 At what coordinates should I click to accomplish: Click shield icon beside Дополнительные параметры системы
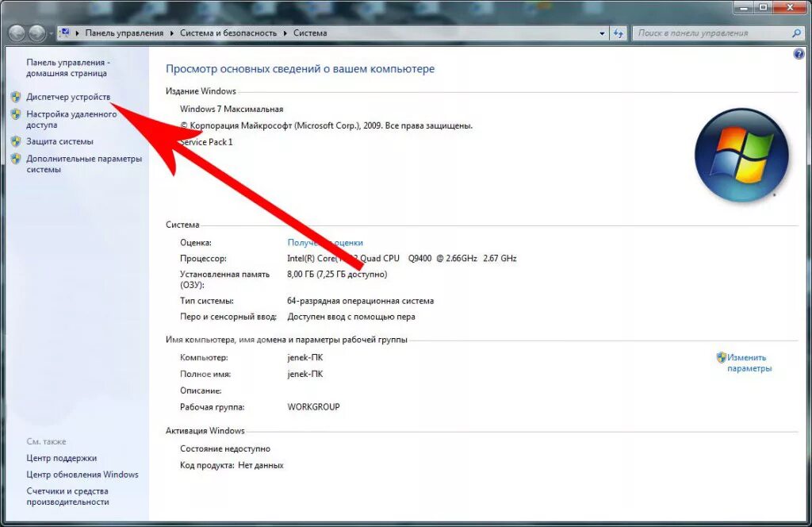(x=16, y=159)
